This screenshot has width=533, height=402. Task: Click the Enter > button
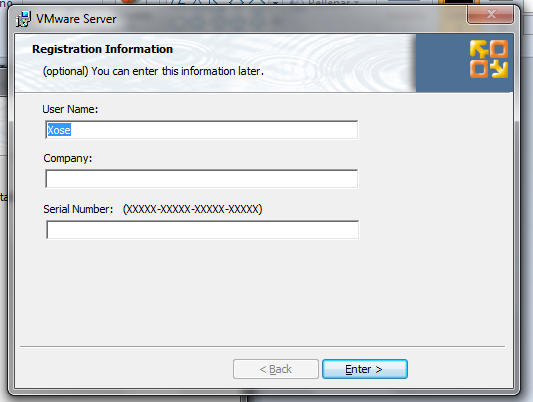click(x=365, y=369)
